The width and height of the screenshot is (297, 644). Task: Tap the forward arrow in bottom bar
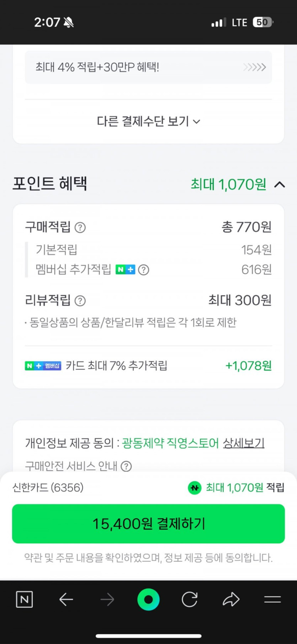107,600
